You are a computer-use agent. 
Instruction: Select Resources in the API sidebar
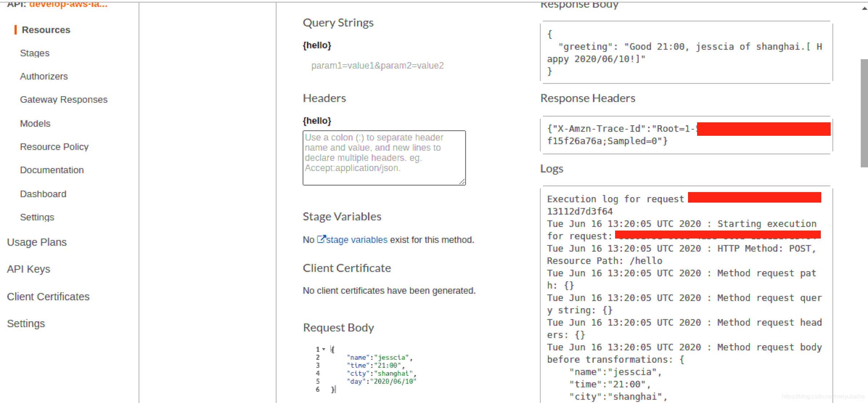click(46, 30)
